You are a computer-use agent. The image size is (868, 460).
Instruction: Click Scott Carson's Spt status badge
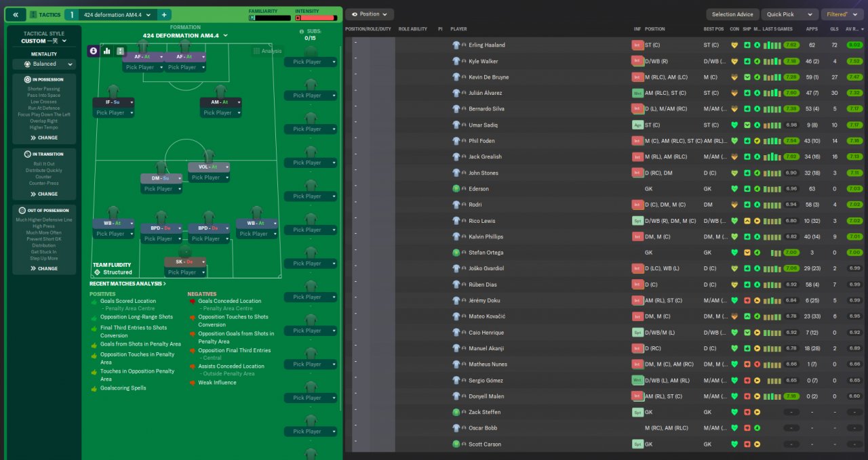tap(637, 444)
